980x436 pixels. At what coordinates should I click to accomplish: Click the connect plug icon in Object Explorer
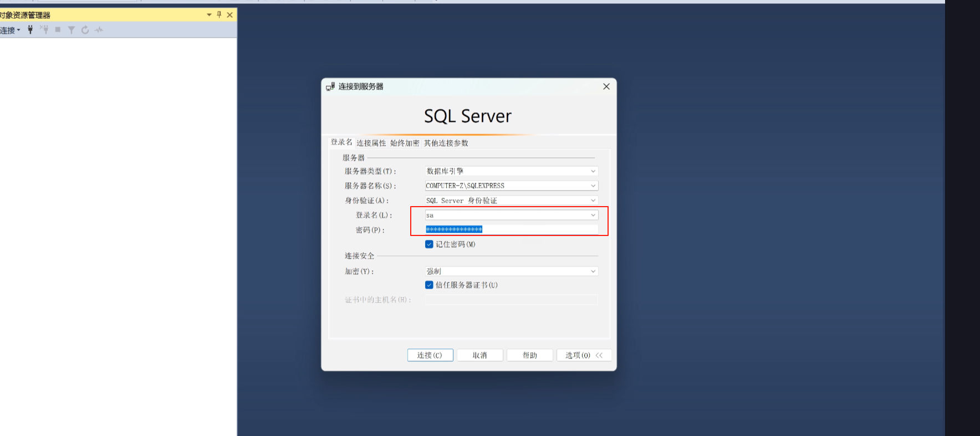coord(30,30)
